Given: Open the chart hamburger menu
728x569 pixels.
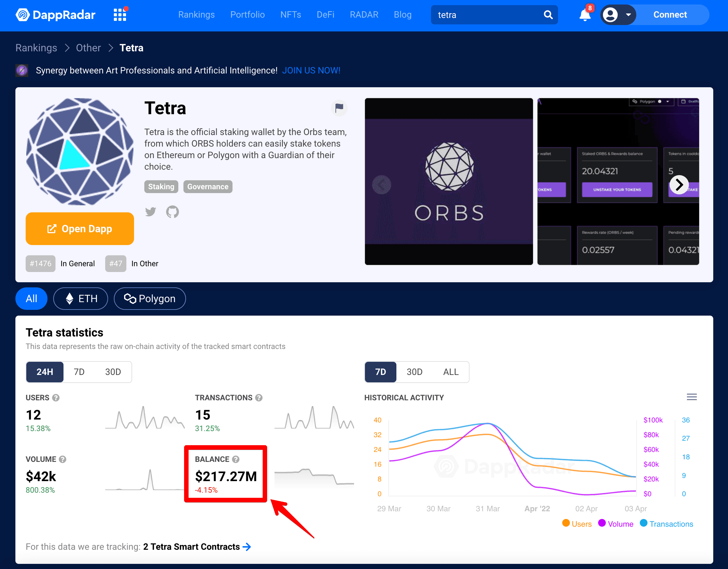Looking at the screenshot, I should pyautogui.click(x=692, y=397).
